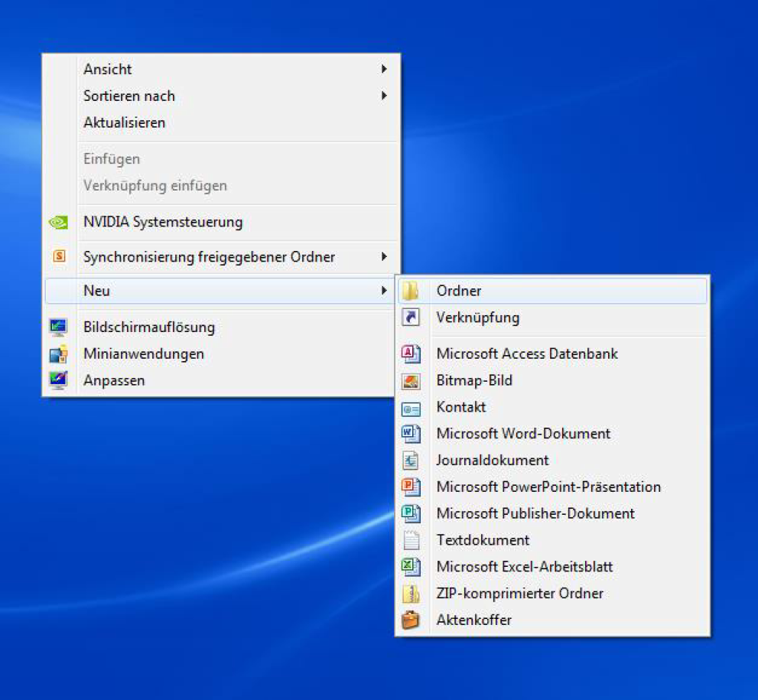Click the Microsoft Publisher-Dokument icon
The height and width of the screenshot is (700, 758).
pyautogui.click(x=412, y=513)
